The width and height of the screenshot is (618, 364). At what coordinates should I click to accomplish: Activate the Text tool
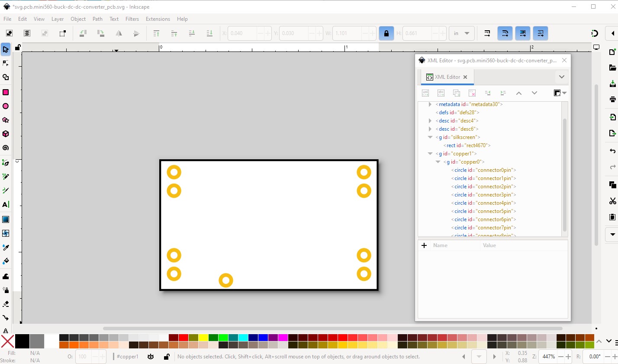(6, 205)
